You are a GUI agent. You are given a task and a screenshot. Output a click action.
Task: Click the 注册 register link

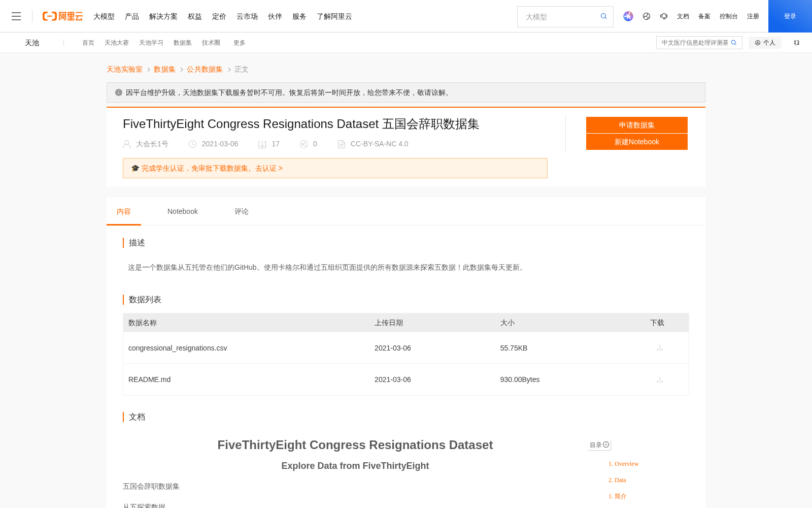pyautogui.click(x=753, y=16)
